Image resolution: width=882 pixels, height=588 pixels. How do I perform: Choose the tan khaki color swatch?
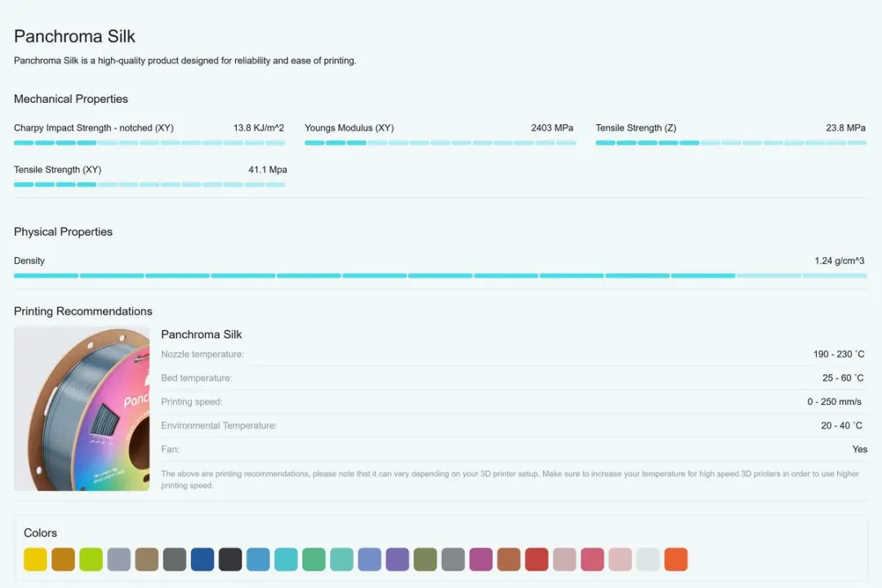pyautogui.click(x=147, y=559)
